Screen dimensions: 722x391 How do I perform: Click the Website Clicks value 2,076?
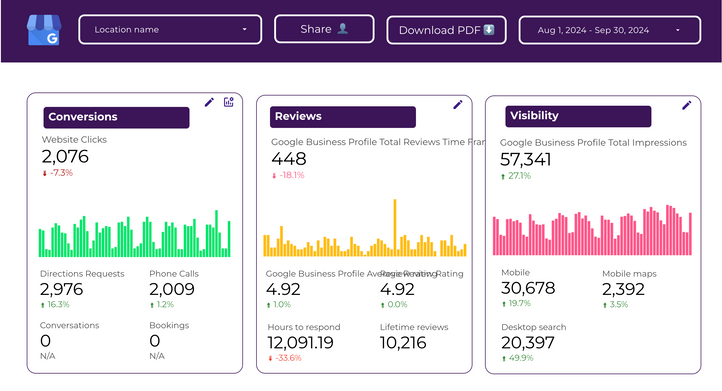tap(65, 157)
